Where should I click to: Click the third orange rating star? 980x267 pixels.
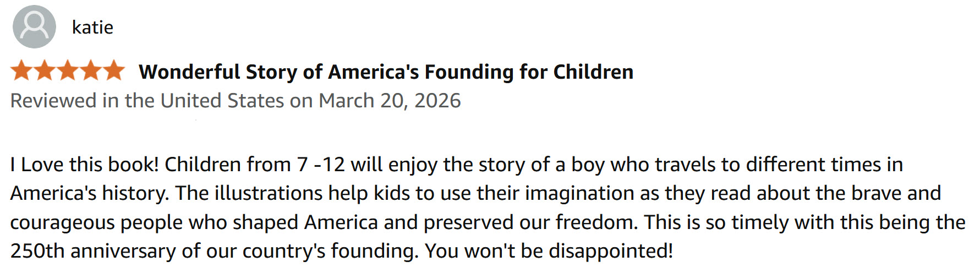pyautogui.click(x=68, y=71)
